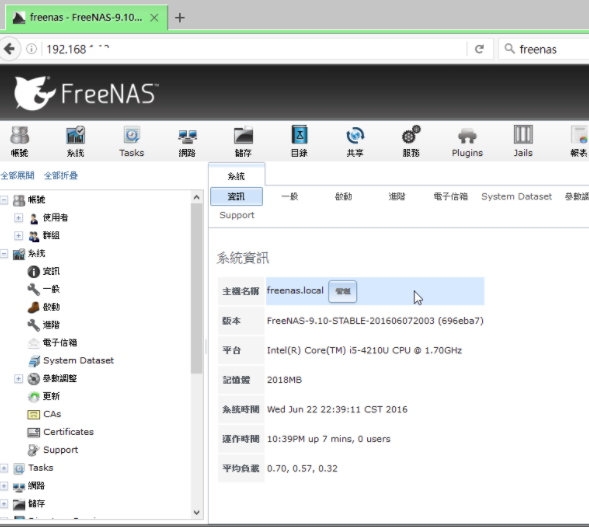
Task: Open the 目錄 (Directory) toolbar icon
Action: point(299,141)
